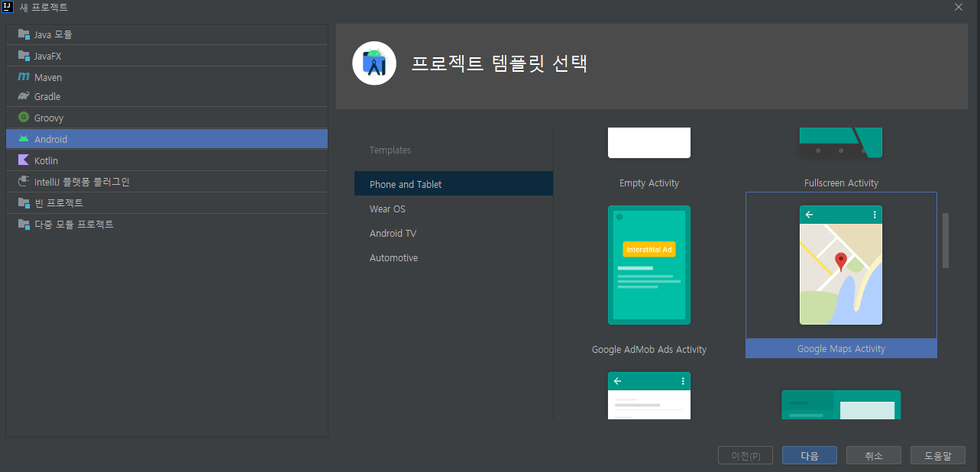
Task: Click the 취소 (Cancel) button
Action: coord(874,456)
